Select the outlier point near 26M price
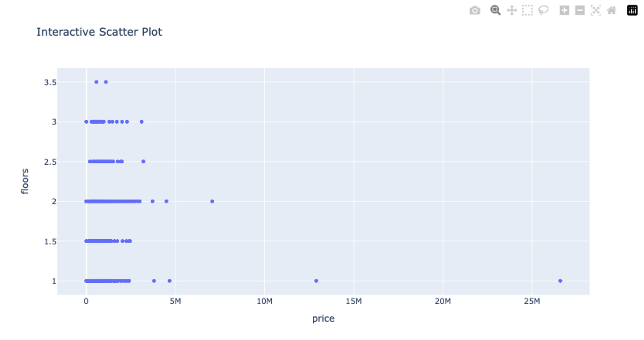 (x=560, y=281)
